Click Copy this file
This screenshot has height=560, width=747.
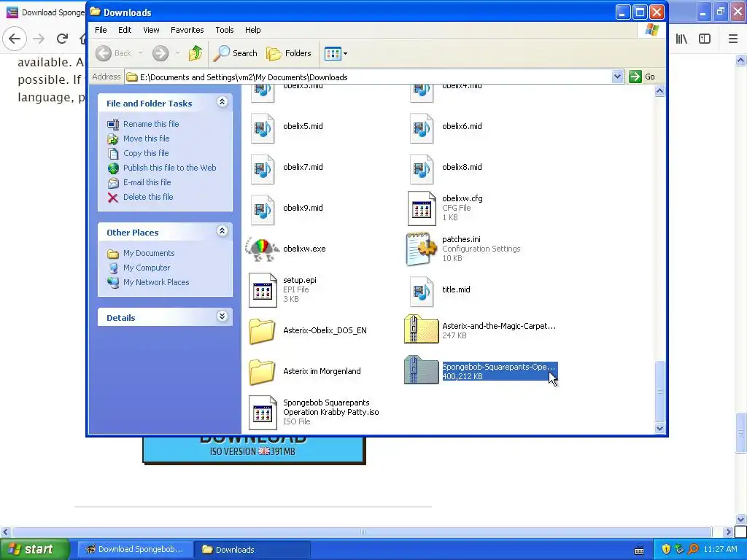146,153
